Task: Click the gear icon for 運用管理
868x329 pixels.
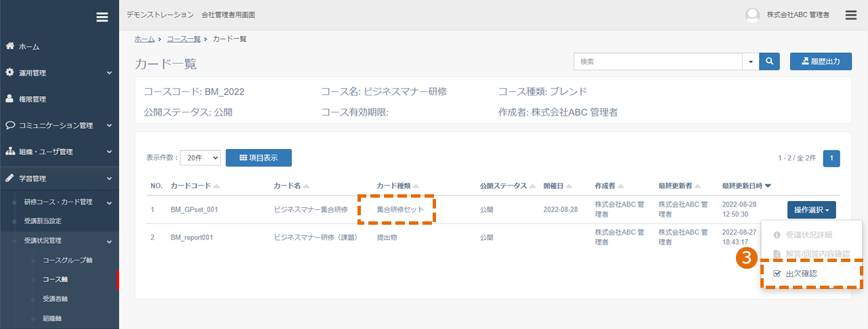Action: 9,72
